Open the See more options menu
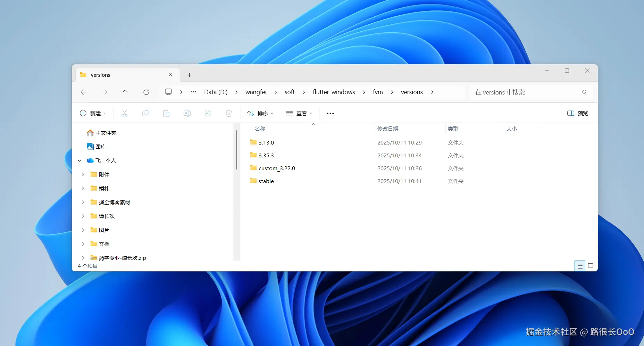Image resolution: width=644 pixels, height=346 pixels. point(330,113)
